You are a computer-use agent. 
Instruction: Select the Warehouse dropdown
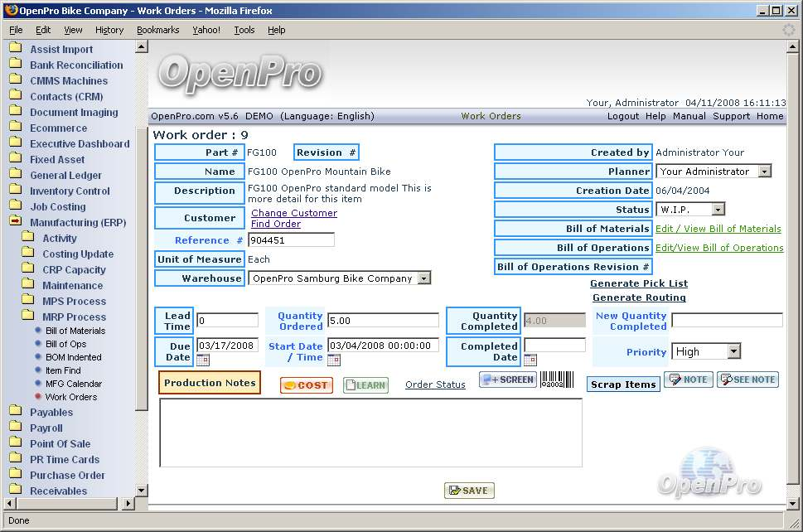pyautogui.click(x=423, y=278)
